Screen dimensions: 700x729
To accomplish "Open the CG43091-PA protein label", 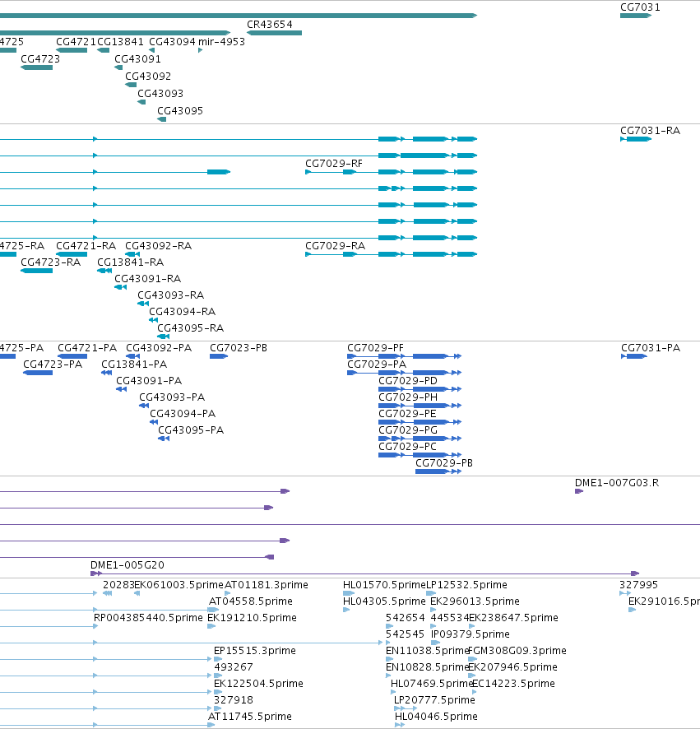I will (149, 381).
